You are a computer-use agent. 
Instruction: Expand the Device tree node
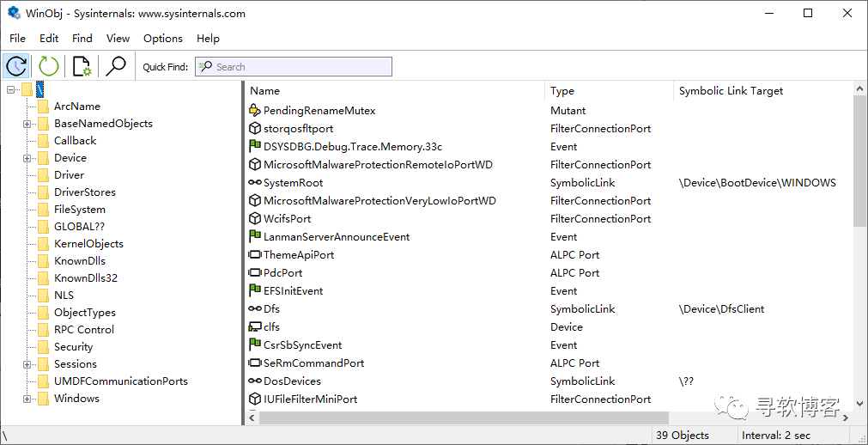coord(27,158)
